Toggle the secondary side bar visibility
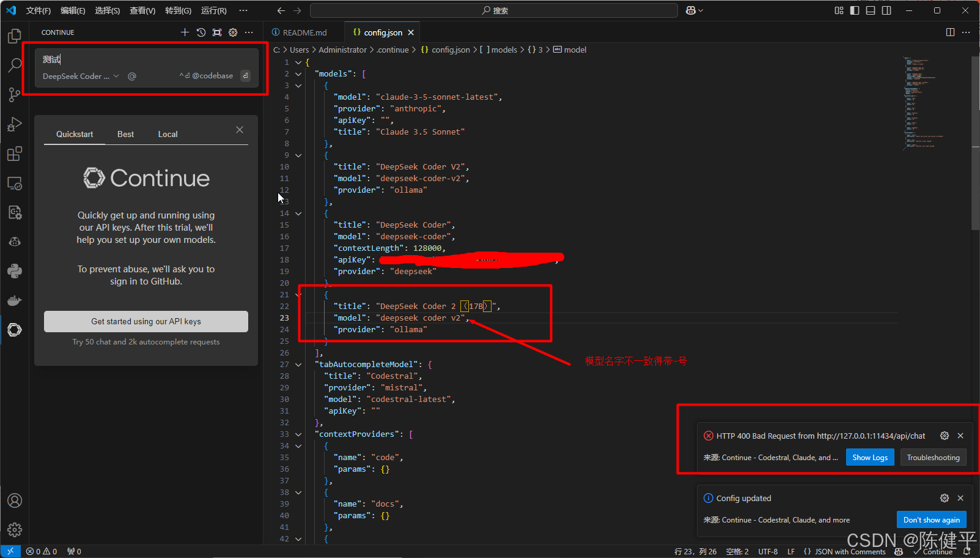Viewport: 980px width, 558px height. point(886,10)
